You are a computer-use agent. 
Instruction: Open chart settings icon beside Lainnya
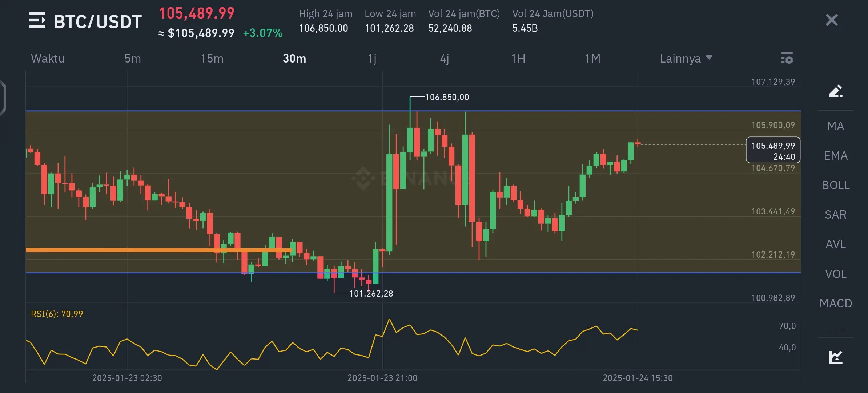787,58
